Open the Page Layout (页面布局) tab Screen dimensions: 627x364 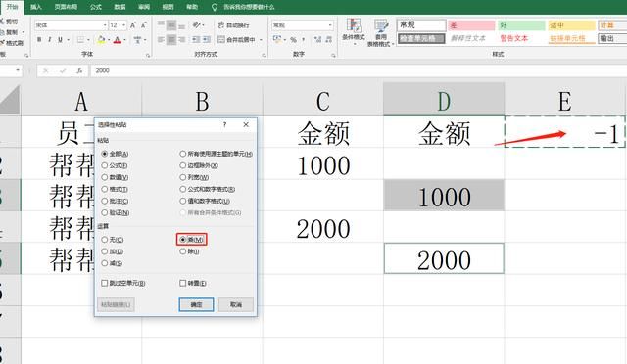66,7
